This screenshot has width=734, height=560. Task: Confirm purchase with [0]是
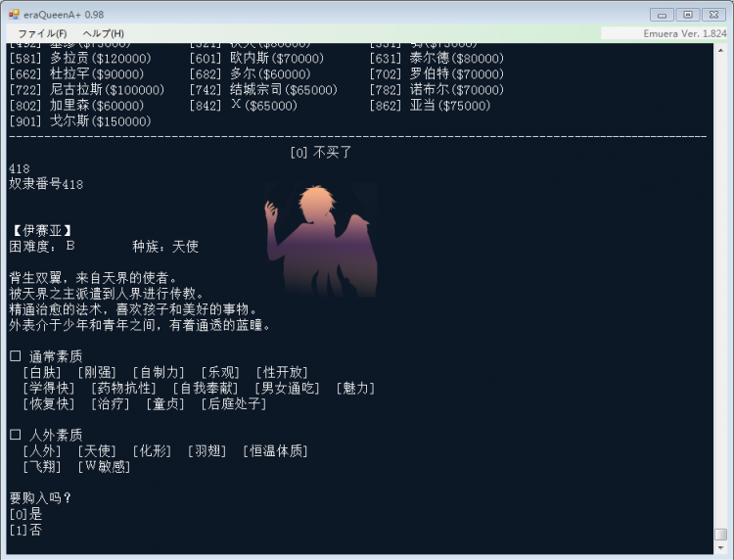tap(25, 514)
